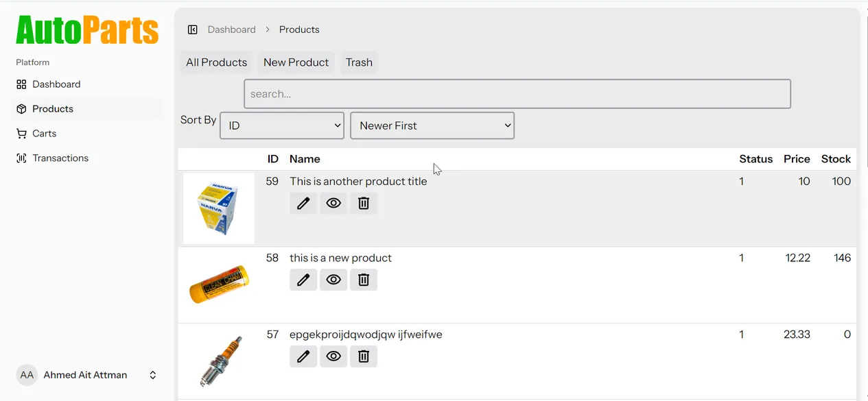Edit product 58 using pencil icon
The image size is (868, 401).
(303, 280)
